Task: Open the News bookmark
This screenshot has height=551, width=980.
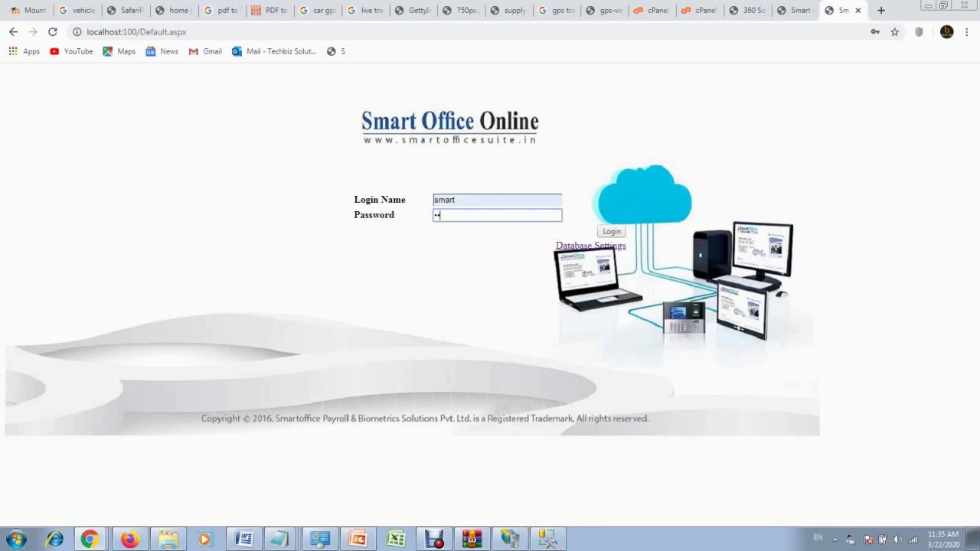Action: point(162,51)
